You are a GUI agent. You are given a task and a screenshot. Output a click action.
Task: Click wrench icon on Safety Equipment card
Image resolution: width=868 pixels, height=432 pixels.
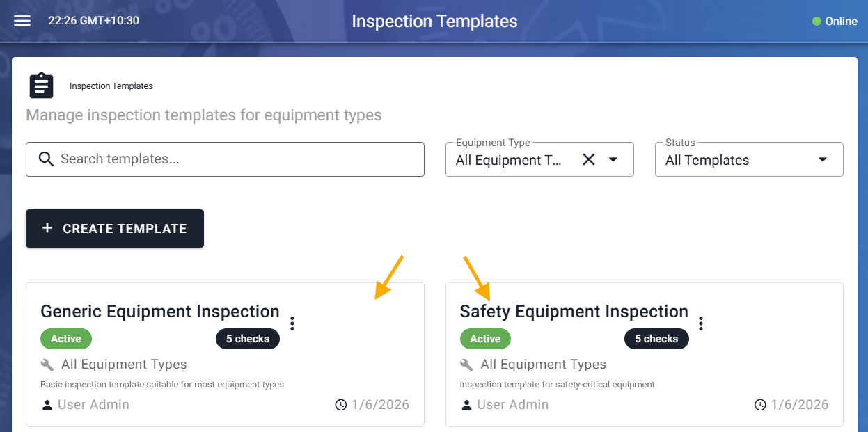point(467,365)
